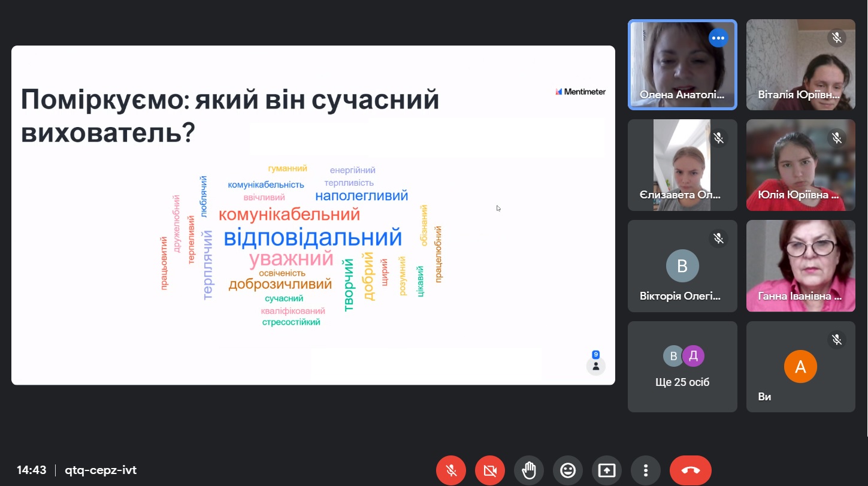Click the muted mic icon on your own tile

pos(836,340)
